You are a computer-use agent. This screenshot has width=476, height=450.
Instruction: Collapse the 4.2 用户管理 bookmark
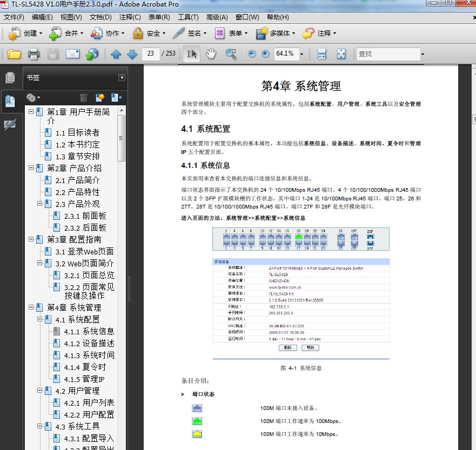[x=39, y=390]
